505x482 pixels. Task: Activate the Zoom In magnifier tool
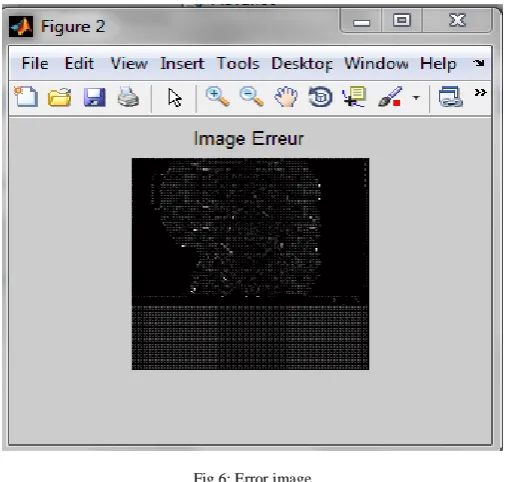coord(217,97)
